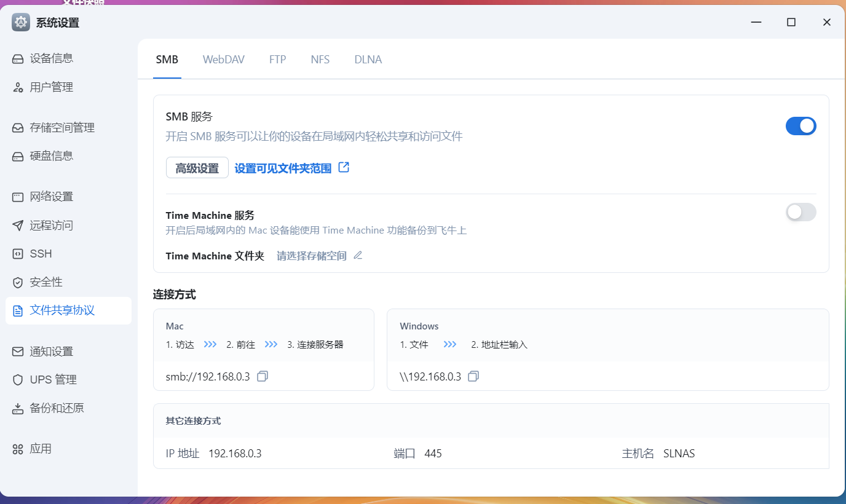Copy the \\192.168.0.3 Windows address

[x=473, y=376]
